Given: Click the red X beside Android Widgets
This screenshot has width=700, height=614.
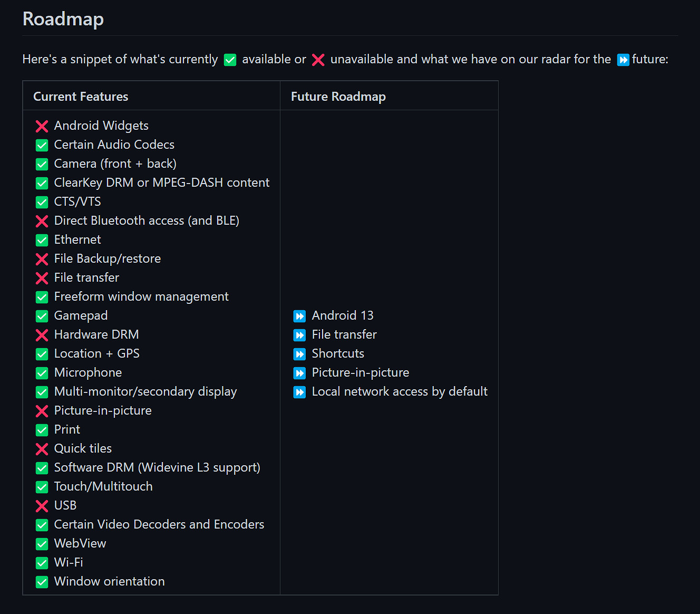Looking at the screenshot, I should pos(42,126).
